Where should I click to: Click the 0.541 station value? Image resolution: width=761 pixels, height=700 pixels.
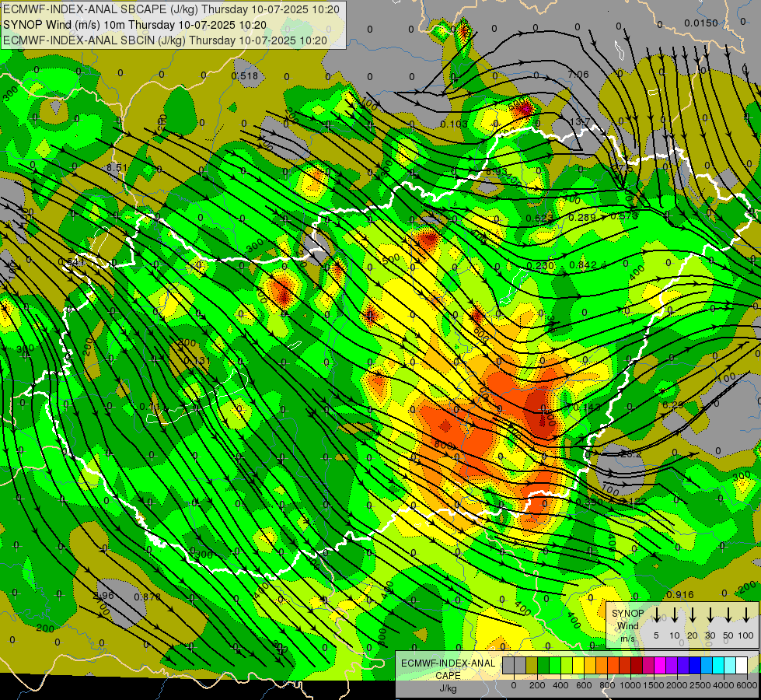[72, 262]
